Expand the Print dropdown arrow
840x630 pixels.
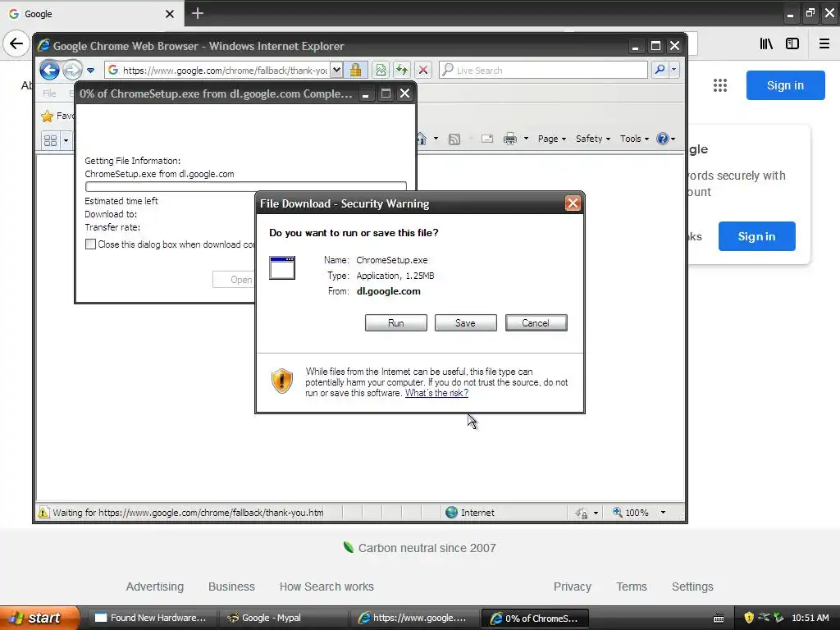pos(526,139)
